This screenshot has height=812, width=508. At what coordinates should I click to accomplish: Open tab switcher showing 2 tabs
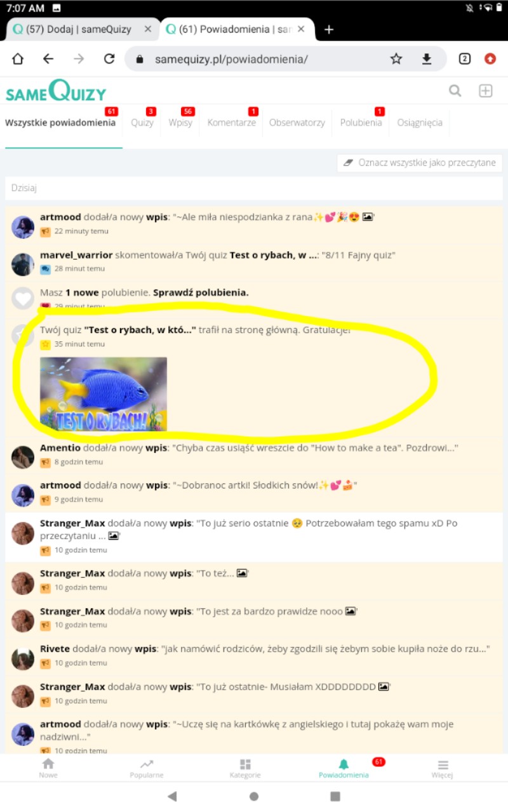click(x=465, y=59)
